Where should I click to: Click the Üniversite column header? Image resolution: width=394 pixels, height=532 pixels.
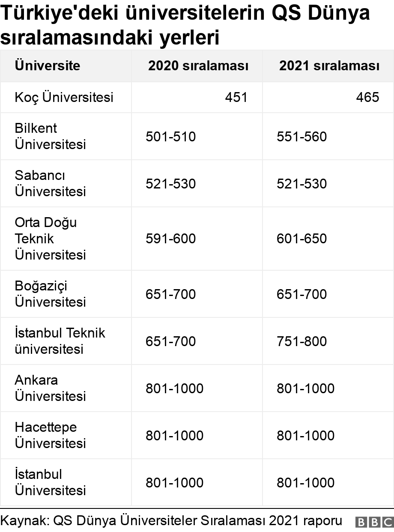48,66
